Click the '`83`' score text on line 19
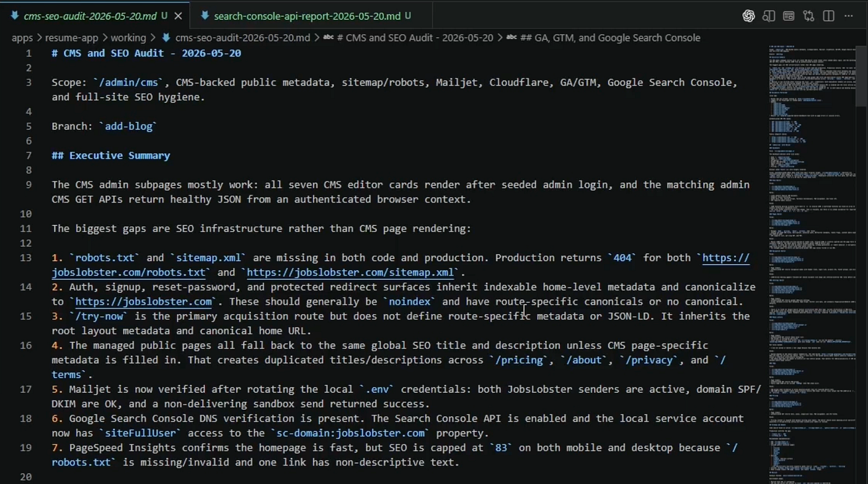The height and width of the screenshot is (484, 868). [500, 448]
